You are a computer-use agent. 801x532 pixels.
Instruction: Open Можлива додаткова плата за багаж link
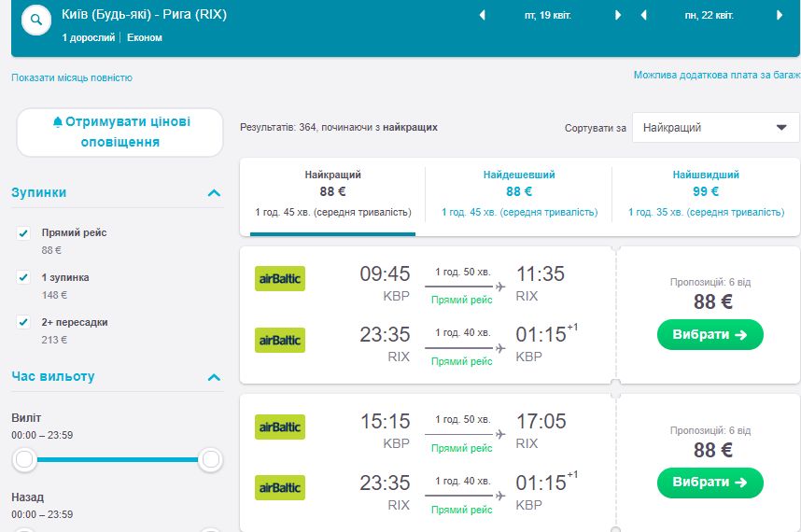pyautogui.click(x=716, y=75)
